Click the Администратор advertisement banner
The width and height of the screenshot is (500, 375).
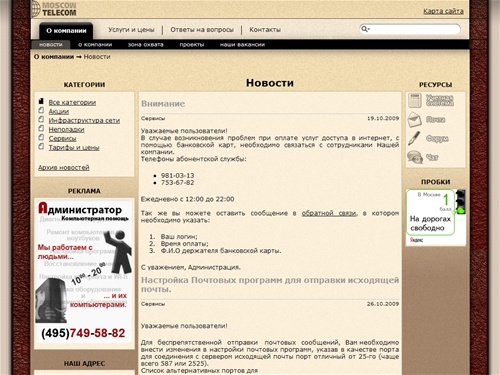[84, 273]
